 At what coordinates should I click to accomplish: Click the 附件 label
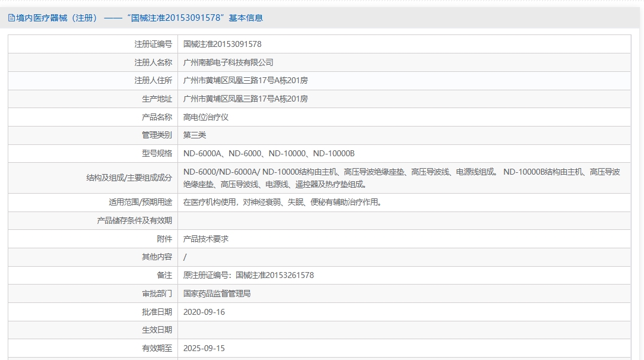click(x=164, y=239)
